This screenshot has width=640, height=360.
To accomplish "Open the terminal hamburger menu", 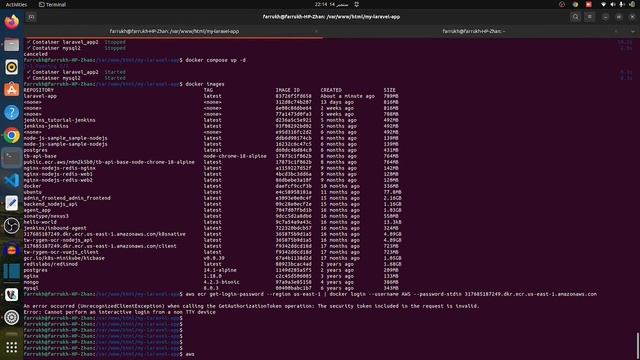I will (589, 17).
